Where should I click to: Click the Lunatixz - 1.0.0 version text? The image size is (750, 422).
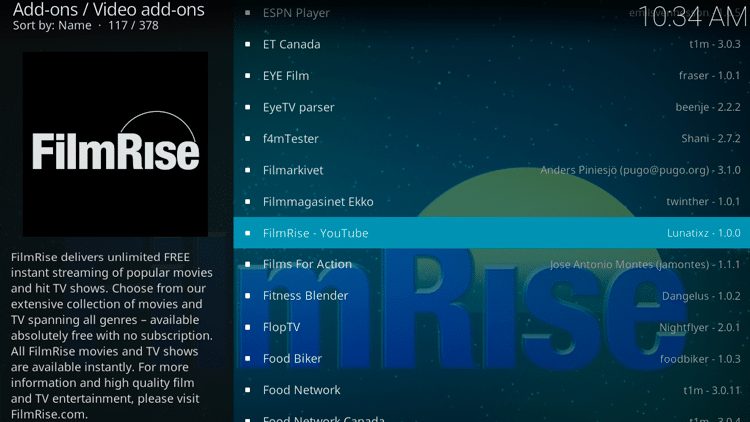point(704,233)
